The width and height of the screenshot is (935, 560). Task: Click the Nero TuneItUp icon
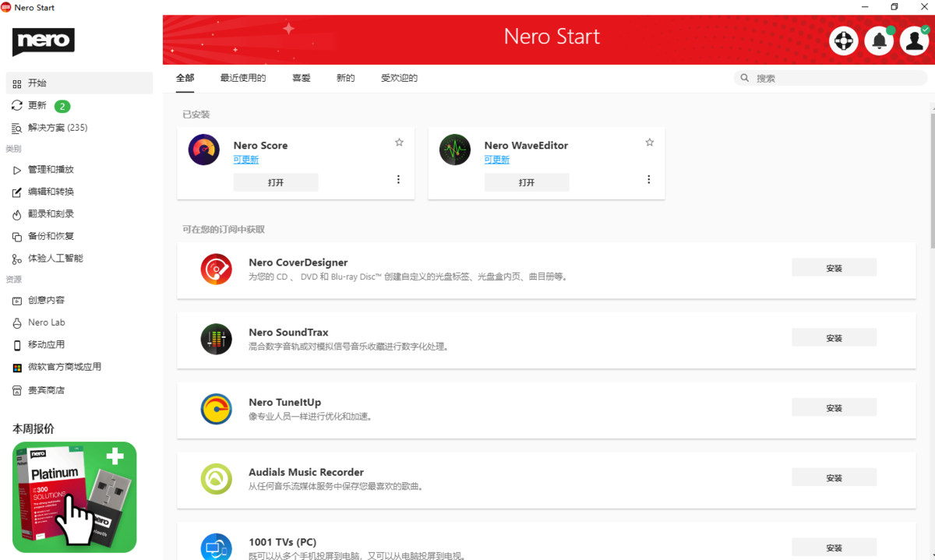point(216,409)
